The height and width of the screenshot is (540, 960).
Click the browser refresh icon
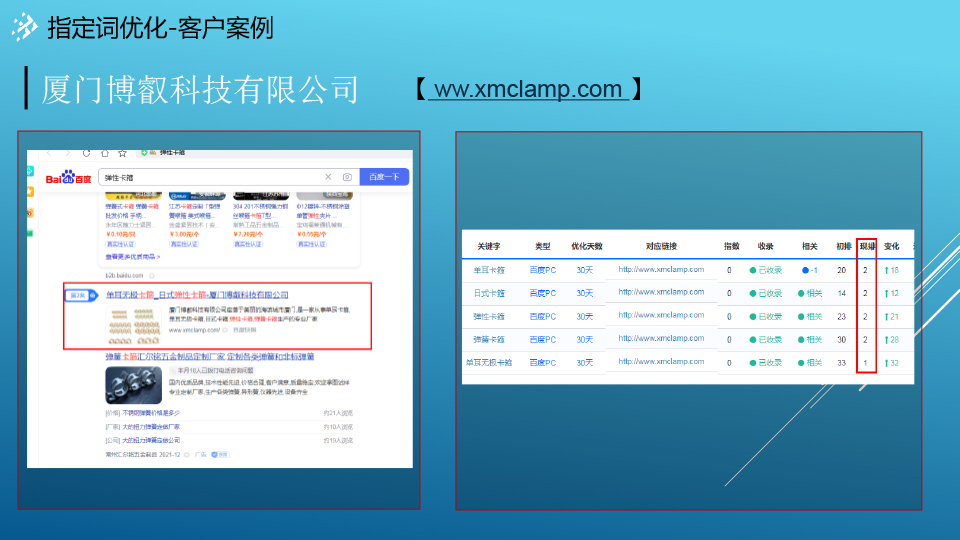[87, 153]
